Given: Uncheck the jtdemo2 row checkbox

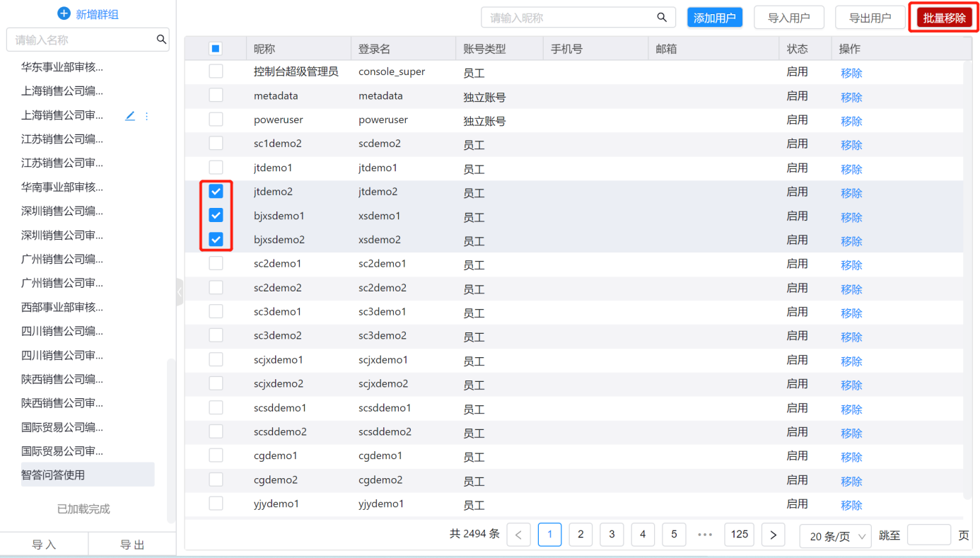Looking at the screenshot, I should coord(216,192).
